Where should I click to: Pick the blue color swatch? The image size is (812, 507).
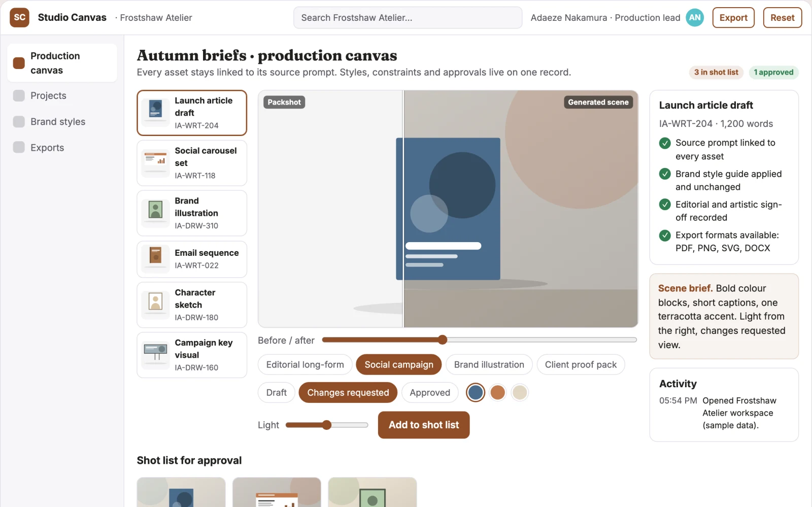click(476, 392)
